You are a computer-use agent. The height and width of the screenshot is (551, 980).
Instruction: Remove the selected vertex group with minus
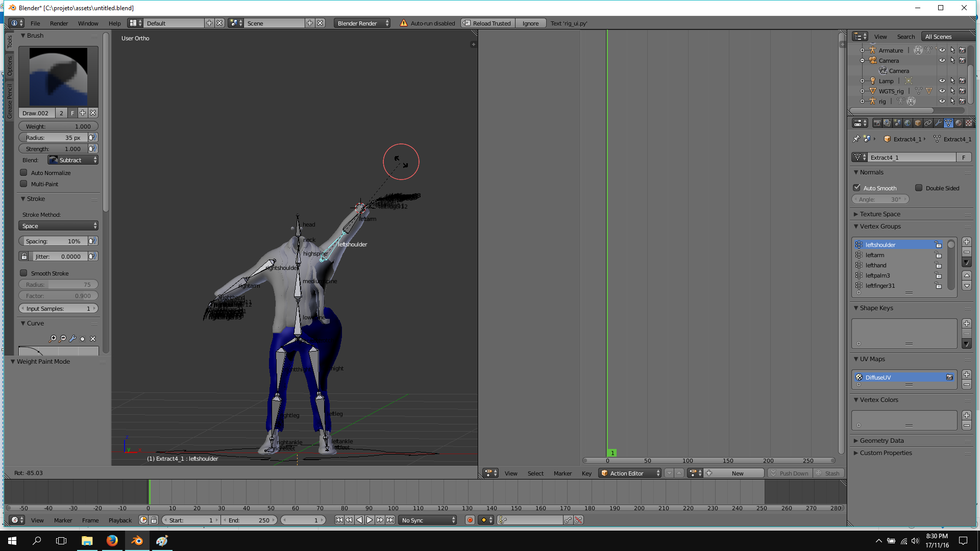click(x=967, y=252)
